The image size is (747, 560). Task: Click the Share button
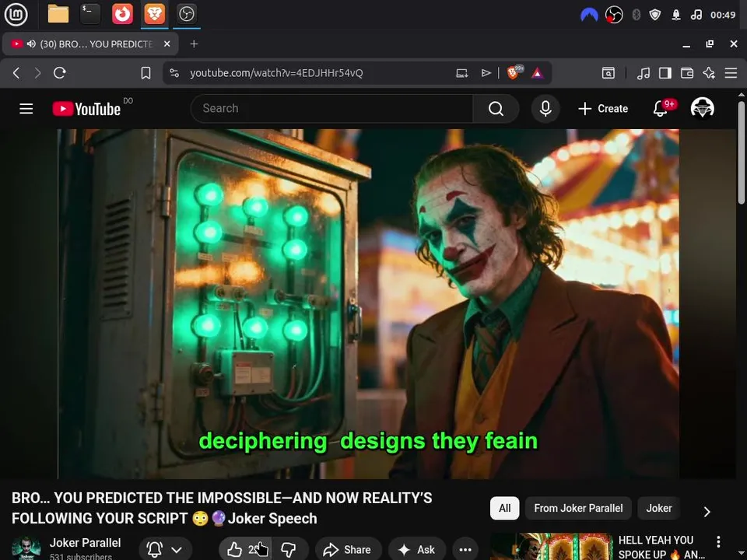349,550
